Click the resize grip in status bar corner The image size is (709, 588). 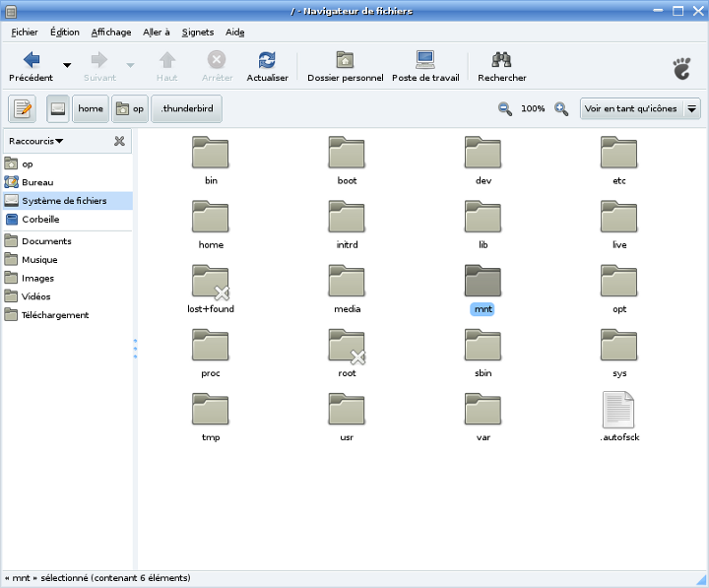pyautogui.click(x=701, y=580)
